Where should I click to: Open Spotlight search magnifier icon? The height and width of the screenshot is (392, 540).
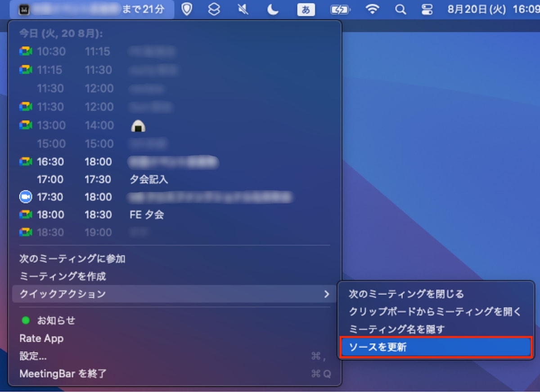(x=400, y=9)
